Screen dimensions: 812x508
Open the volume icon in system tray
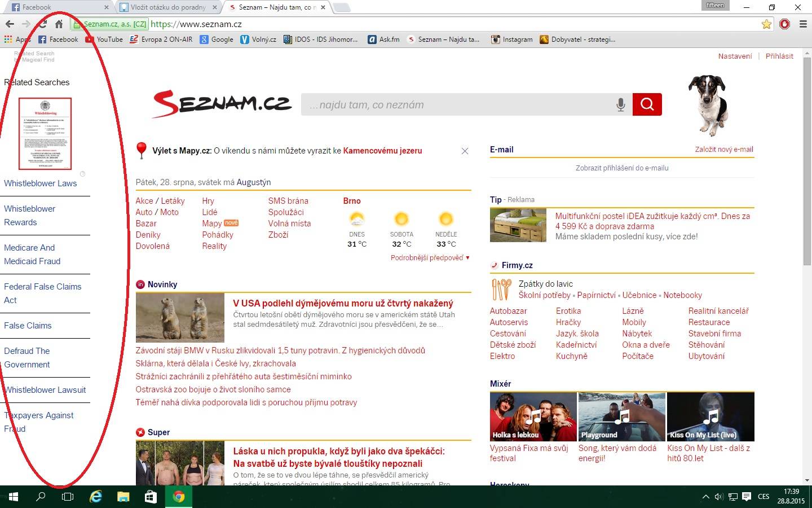point(718,497)
